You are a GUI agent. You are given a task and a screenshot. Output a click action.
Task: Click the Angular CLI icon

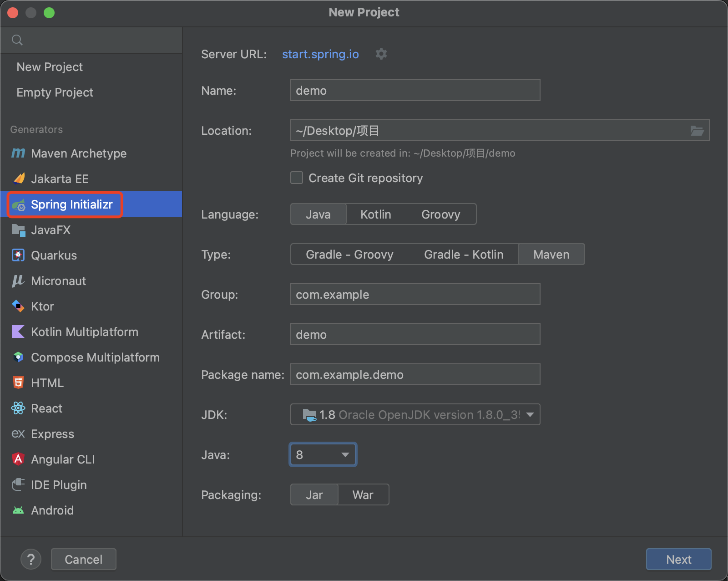point(18,459)
